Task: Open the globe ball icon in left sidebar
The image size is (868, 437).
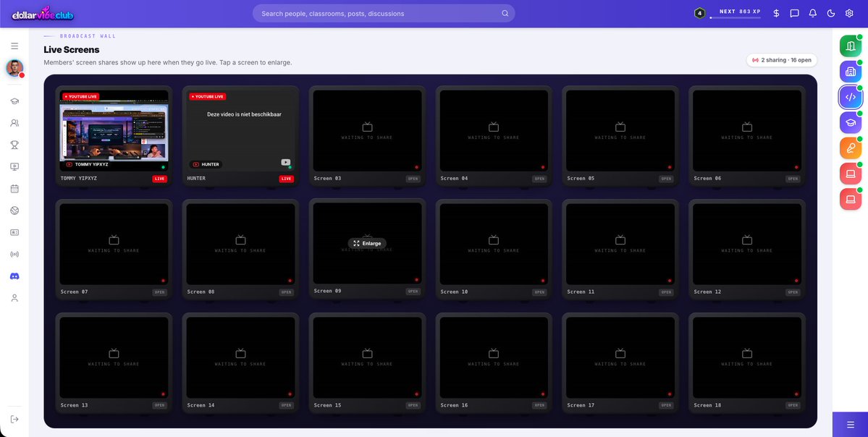Action: coord(14,211)
